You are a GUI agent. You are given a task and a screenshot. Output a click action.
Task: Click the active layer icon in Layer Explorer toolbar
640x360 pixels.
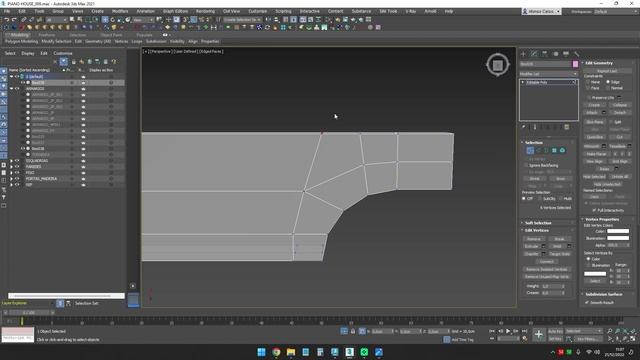pos(64,62)
